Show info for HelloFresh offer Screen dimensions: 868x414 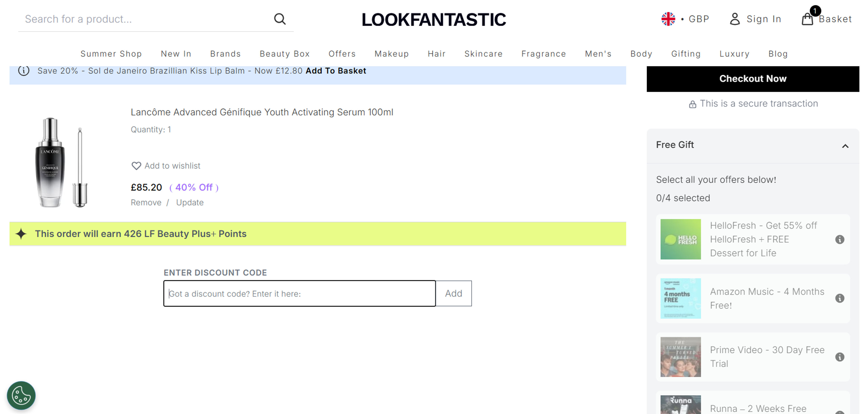[x=840, y=240]
